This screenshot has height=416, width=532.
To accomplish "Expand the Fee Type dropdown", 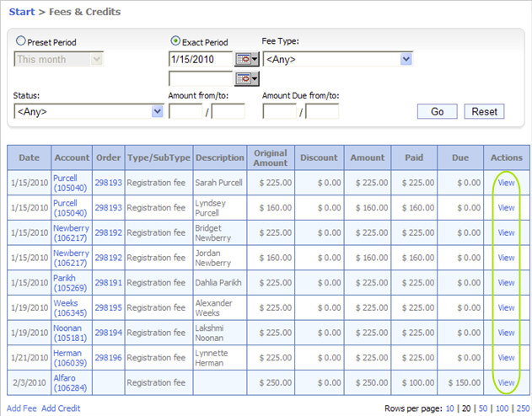I will coord(406,59).
